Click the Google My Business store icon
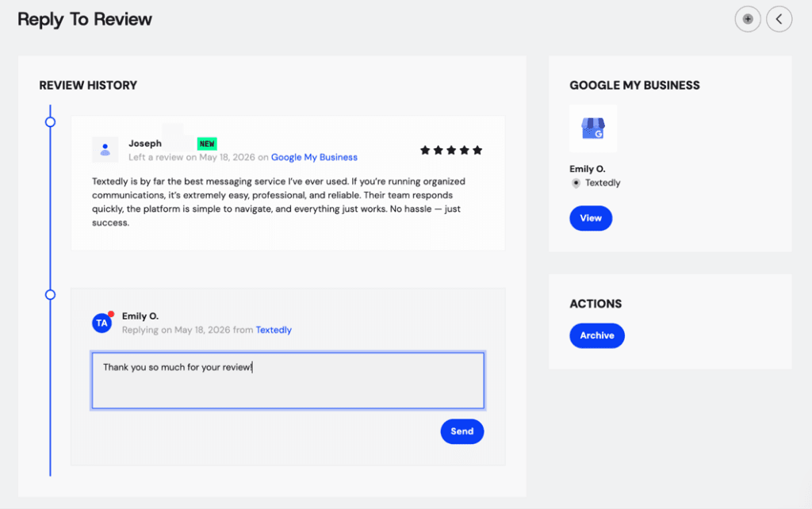The image size is (812, 509). [x=593, y=128]
